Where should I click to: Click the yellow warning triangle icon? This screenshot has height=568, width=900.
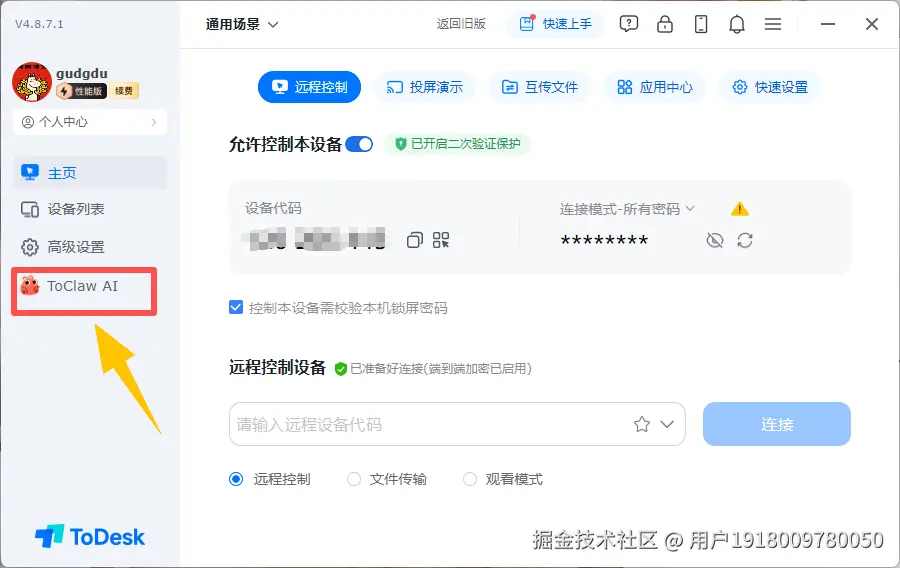pyautogui.click(x=740, y=209)
